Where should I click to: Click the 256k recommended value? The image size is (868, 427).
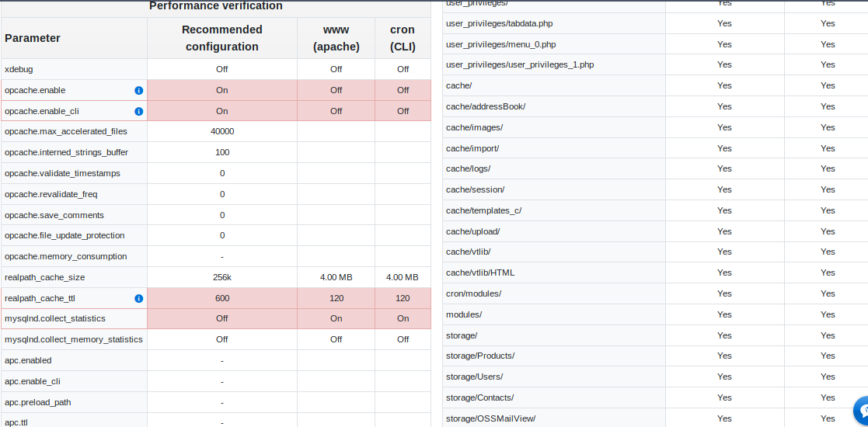[x=222, y=277]
